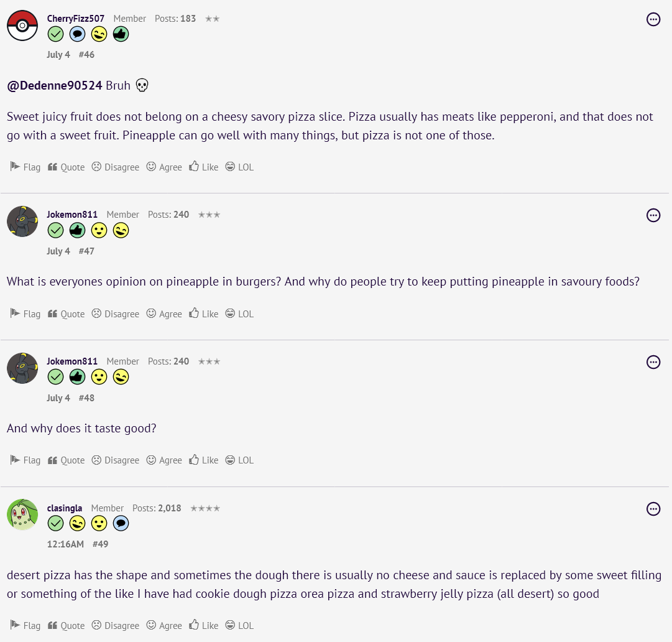Click the blue speech bubble badge under CherryFizz507
Image resolution: width=672 pixels, height=642 pixels.
(x=78, y=34)
